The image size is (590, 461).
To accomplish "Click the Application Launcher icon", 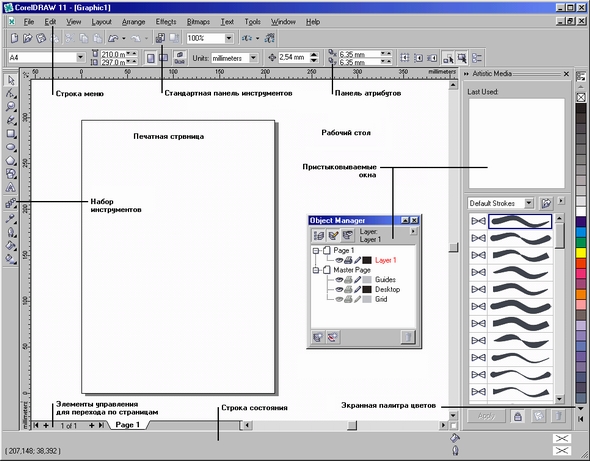I will [x=246, y=38].
